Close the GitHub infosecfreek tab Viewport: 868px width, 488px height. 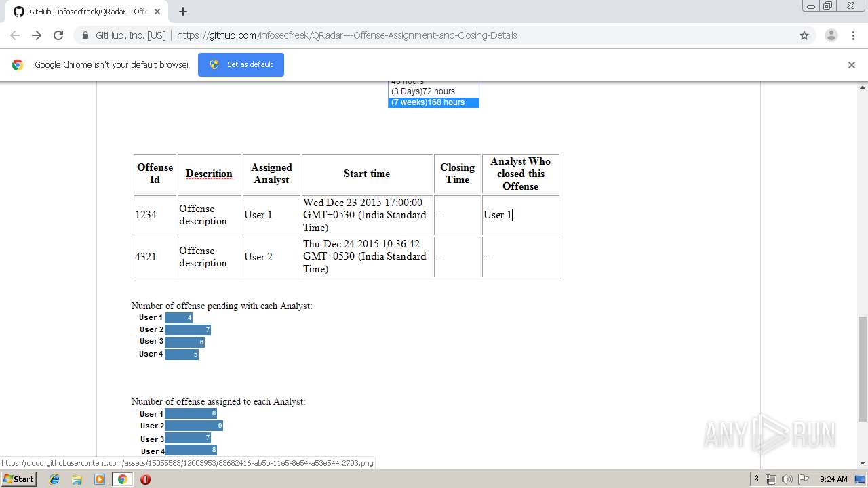click(x=157, y=12)
